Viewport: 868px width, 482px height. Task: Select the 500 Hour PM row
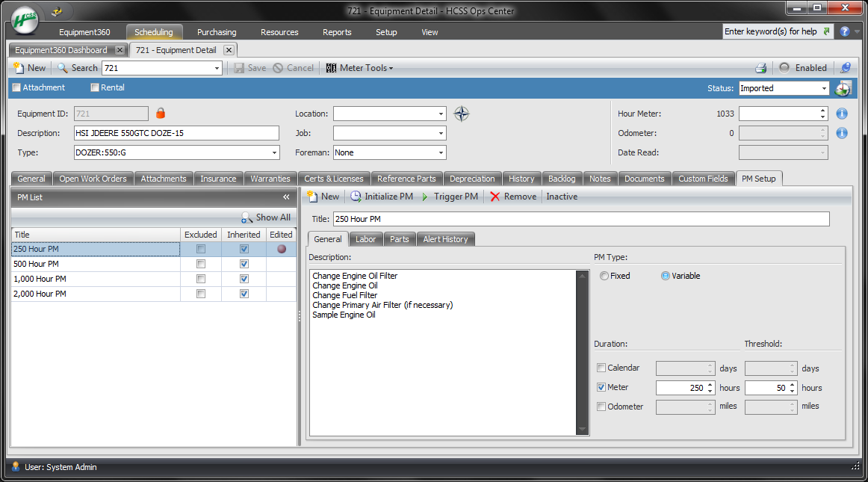pos(153,265)
